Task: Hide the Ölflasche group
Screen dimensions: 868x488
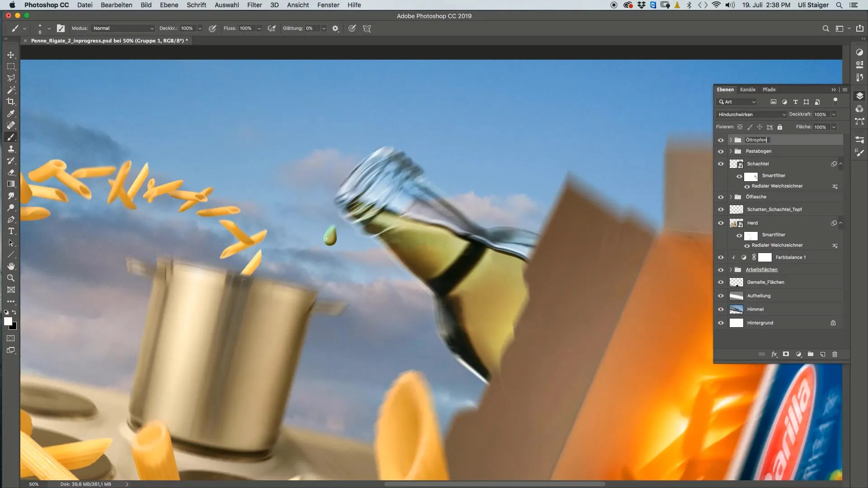Action: [x=721, y=197]
